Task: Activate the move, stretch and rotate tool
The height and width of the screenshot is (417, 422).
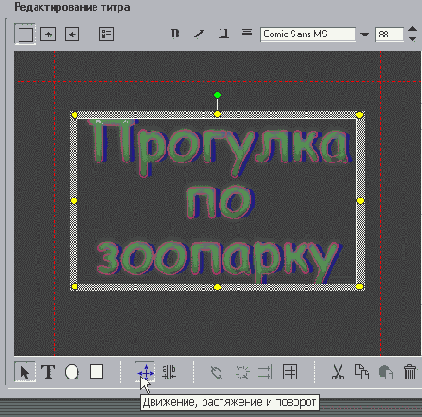Action: tap(145, 372)
